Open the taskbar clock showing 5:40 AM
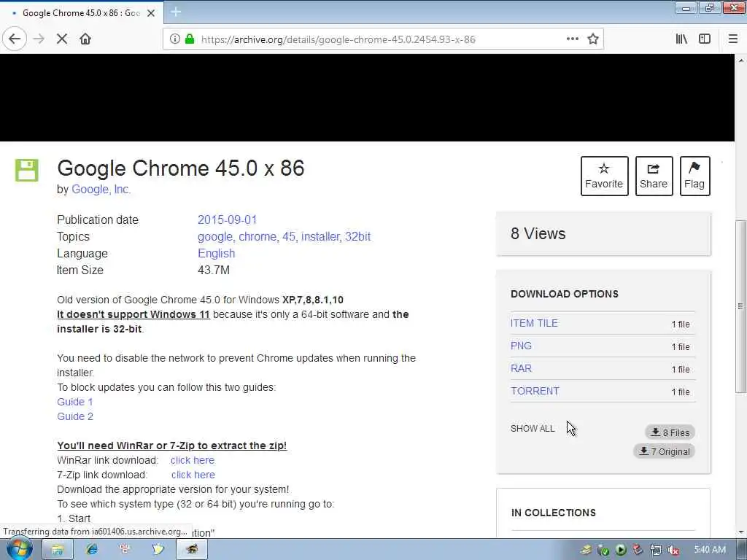Screen dimensions: 747x560 [x=710, y=550]
